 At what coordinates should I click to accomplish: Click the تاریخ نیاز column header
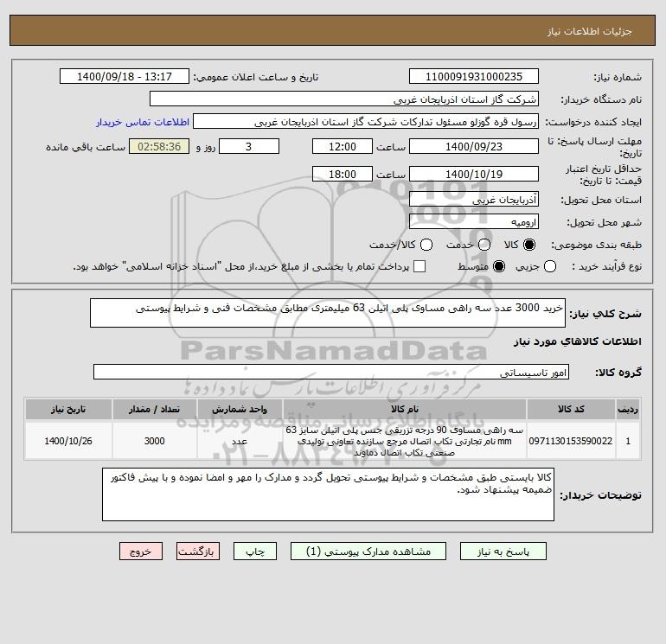[x=68, y=409]
